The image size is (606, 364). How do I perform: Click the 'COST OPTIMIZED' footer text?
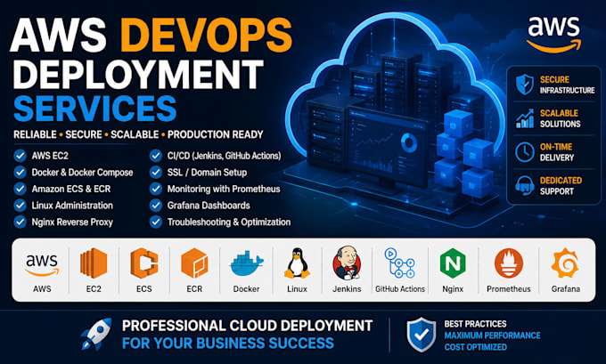point(475,347)
